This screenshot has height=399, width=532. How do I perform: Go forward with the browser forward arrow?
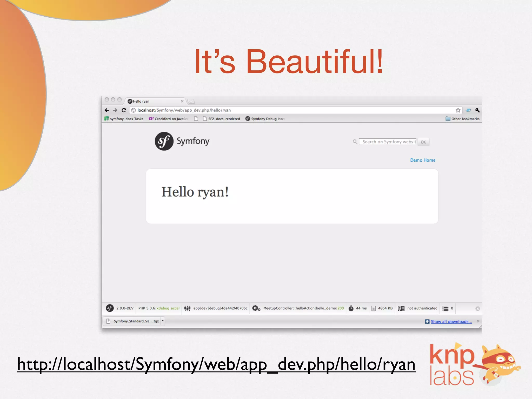point(115,110)
